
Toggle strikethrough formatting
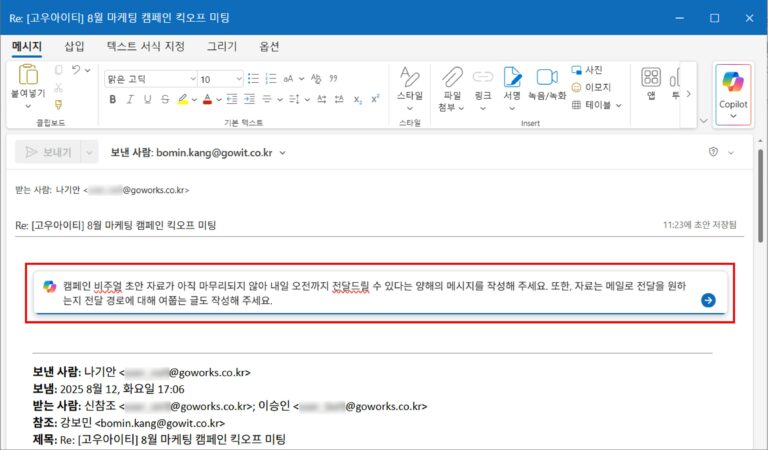click(165, 99)
